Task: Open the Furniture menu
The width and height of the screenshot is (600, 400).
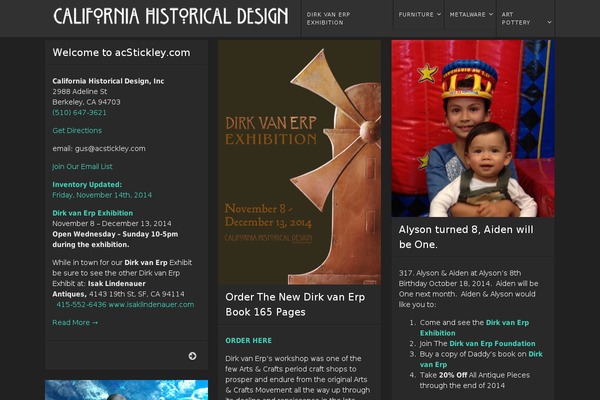Action: click(416, 15)
